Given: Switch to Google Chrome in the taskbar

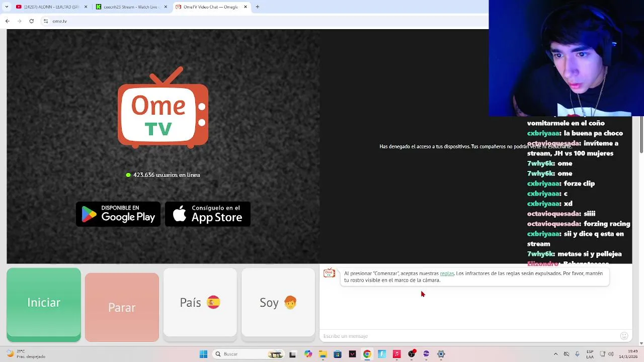Looking at the screenshot, I should coord(367,354).
